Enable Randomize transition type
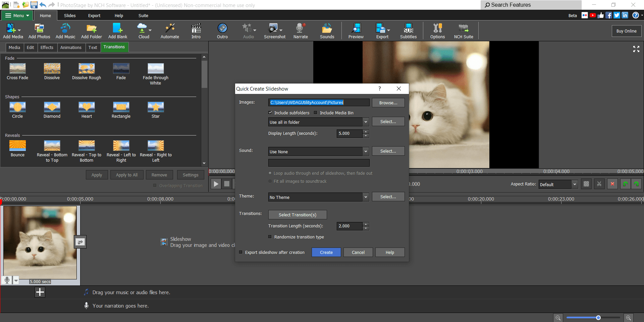This screenshot has height=322, width=644. [x=270, y=237]
